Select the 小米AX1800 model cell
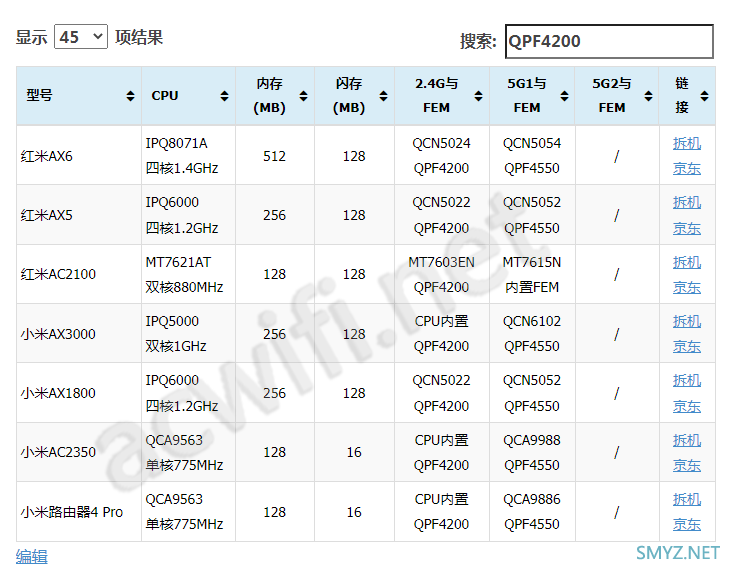733x572 pixels. (79, 393)
